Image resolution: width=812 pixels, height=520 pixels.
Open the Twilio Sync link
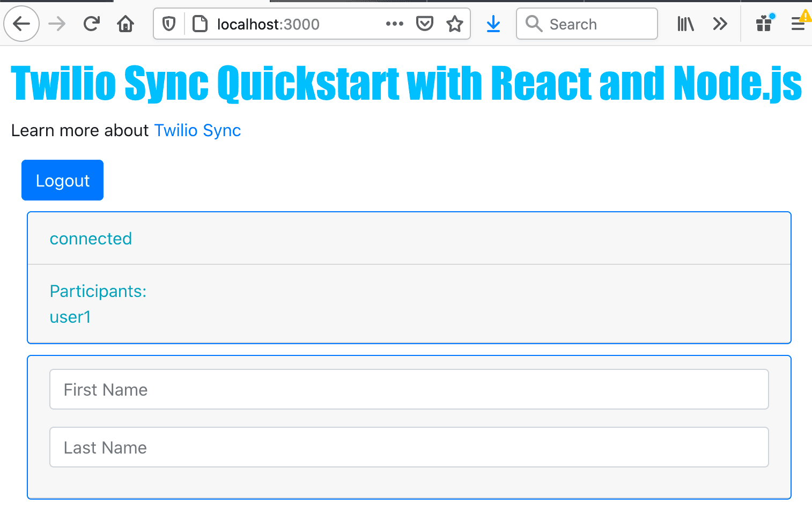click(197, 130)
